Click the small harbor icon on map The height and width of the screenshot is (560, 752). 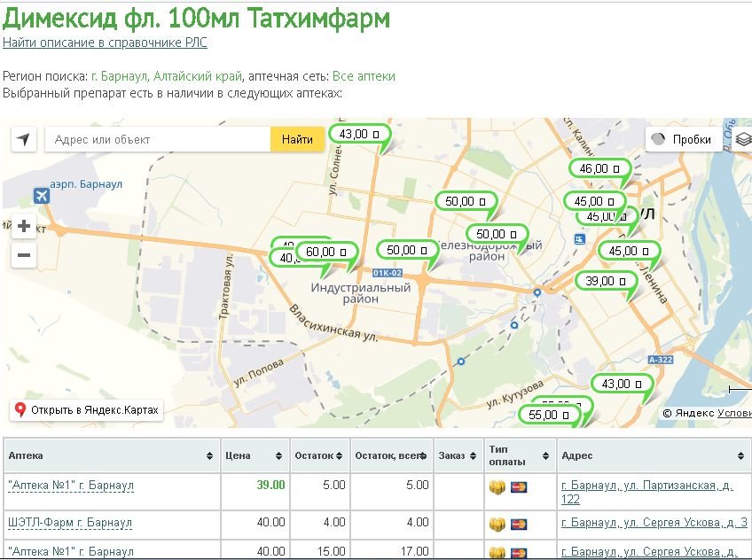tap(580, 239)
